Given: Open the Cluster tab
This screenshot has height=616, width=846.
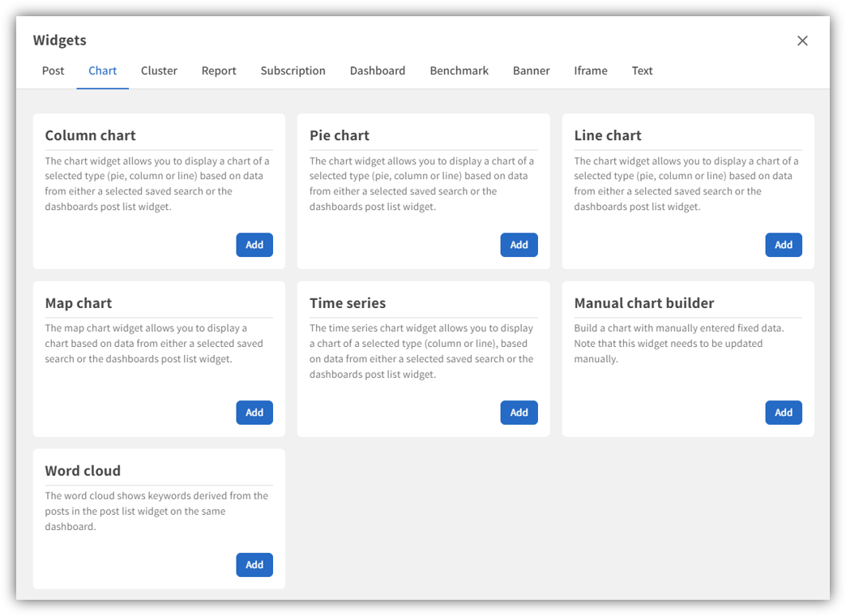Looking at the screenshot, I should click(159, 71).
